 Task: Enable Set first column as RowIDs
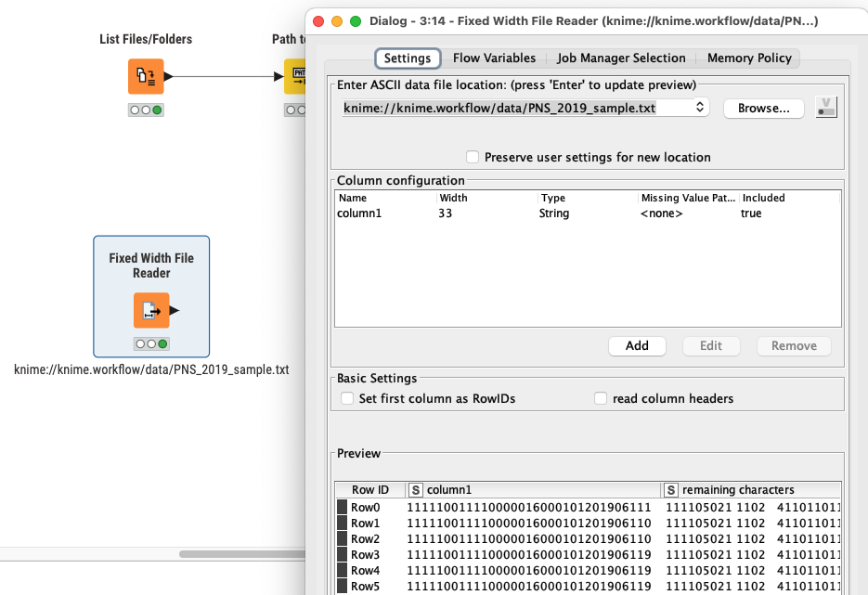[347, 397]
